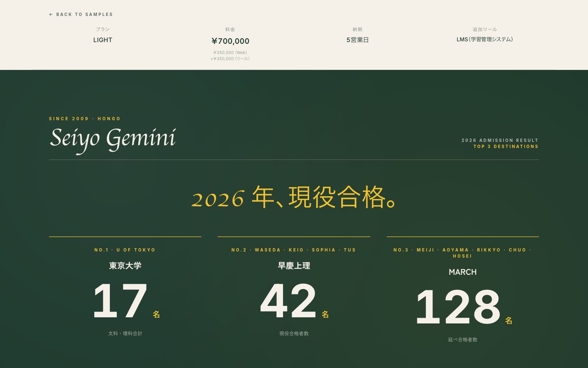Viewport: 588px width, 368px height.
Task: Click the LMS（学習管理システム） tool label
Action: click(x=485, y=40)
